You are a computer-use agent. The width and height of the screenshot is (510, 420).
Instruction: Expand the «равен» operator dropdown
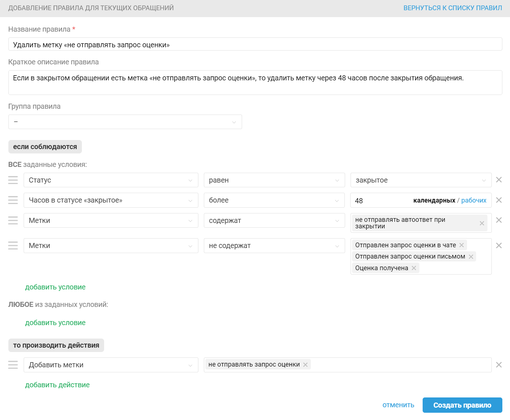(x=274, y=180)
